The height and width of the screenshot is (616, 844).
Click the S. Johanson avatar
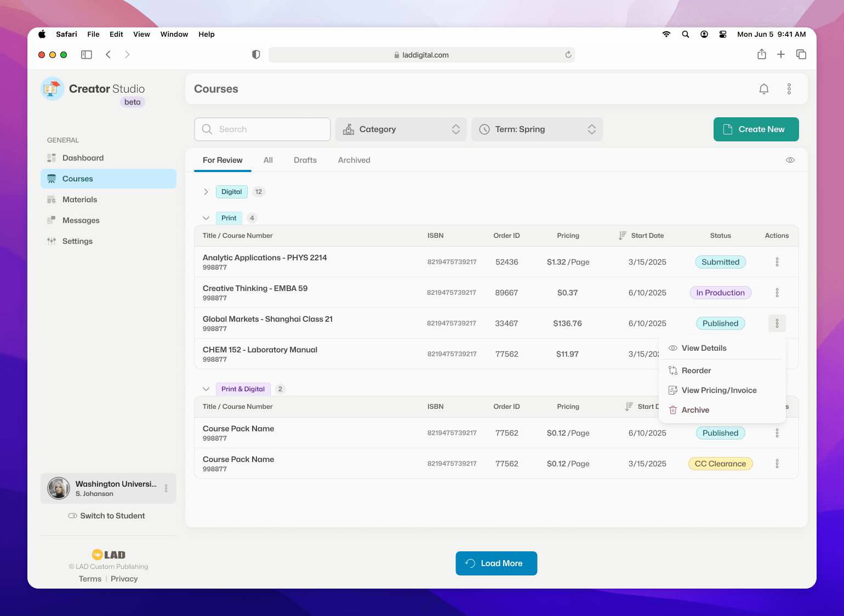[x=59, y=488]
